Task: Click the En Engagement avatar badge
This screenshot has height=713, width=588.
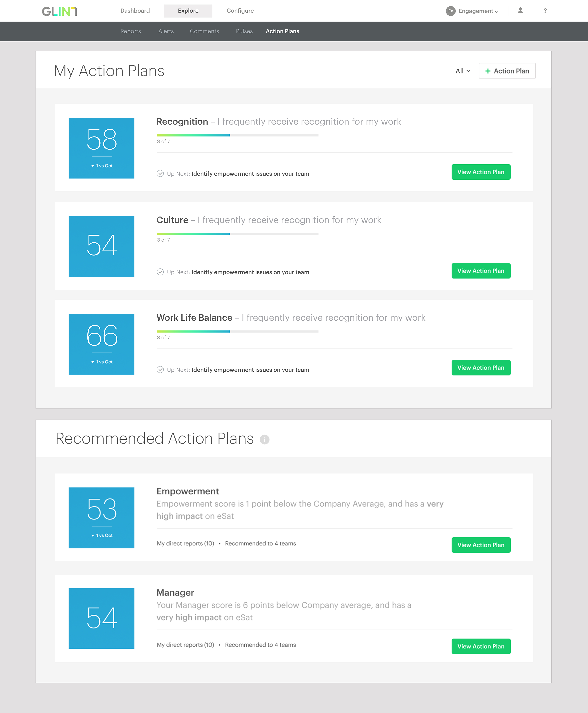Action: [x=450, y=11]
